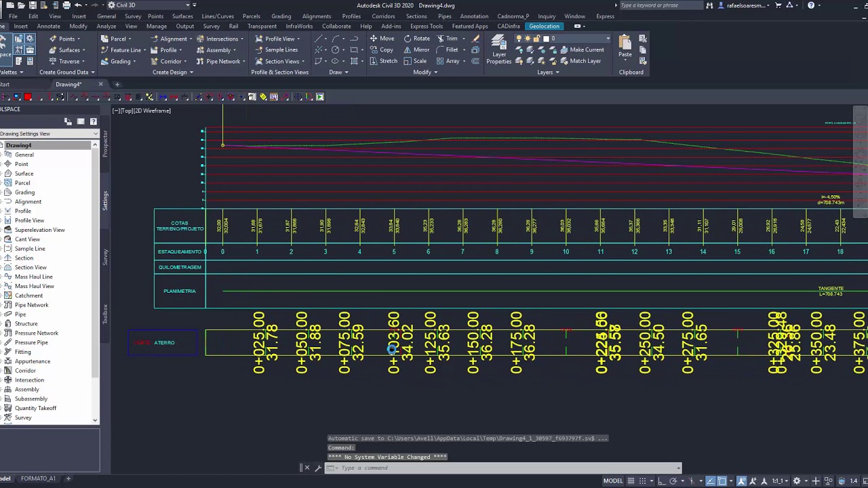Close the Drawing4 document tab
The width and height of the screenshot is (868, 488).
click(x=100, y=84)
